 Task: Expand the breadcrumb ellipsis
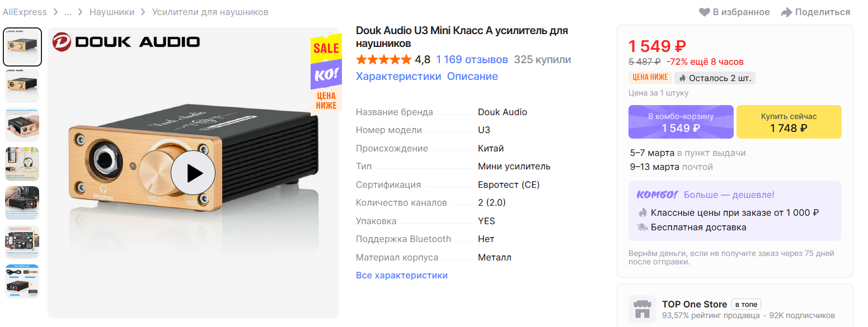(x=68, y=12)
